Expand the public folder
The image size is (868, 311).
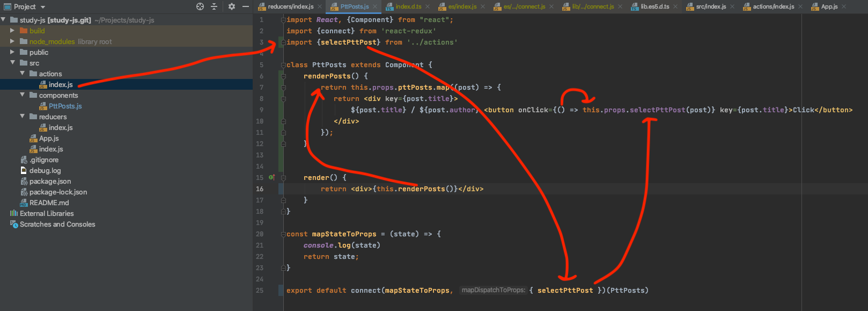(12, 52)
